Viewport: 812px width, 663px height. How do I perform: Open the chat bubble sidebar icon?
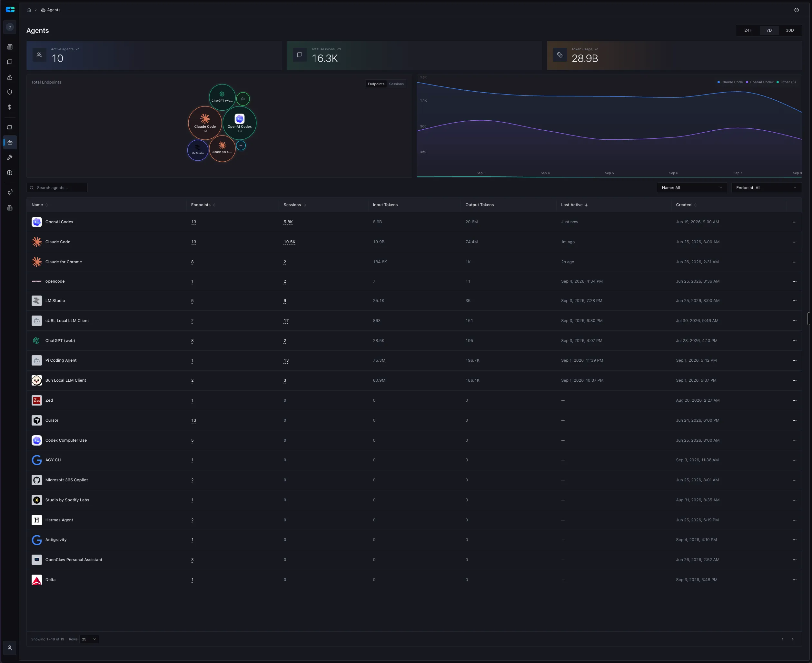(10, 62)
